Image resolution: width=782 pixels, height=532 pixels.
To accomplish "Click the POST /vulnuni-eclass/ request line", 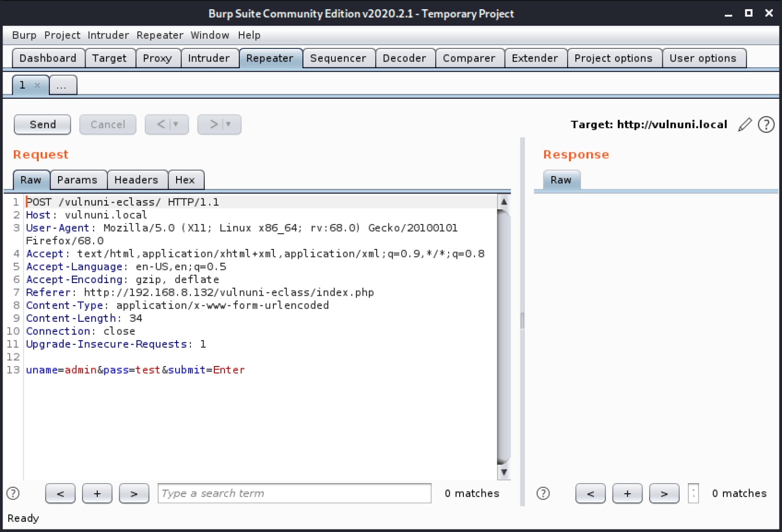I will click(123, 202).
